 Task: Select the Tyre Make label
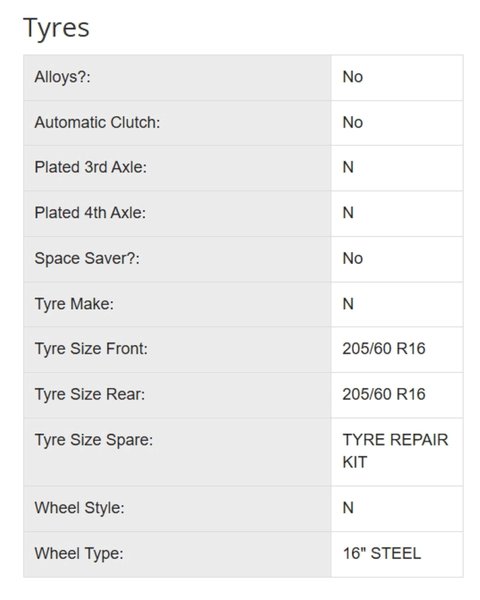click(74, 304)
